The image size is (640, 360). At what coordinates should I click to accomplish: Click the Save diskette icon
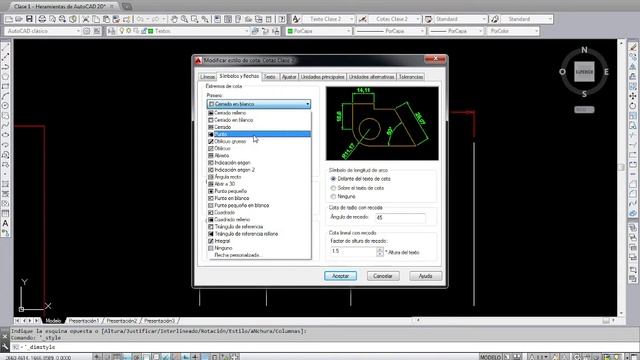click(x=29, y=19)
